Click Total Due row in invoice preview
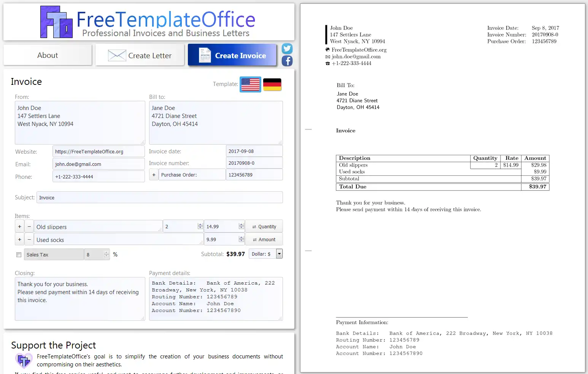 tap(443, 187)
